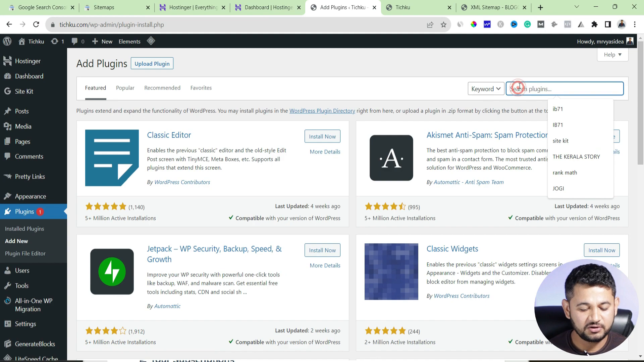Open WordPress Contributors link under Classic Editor
Screen dimensions: 644x362
182,182
